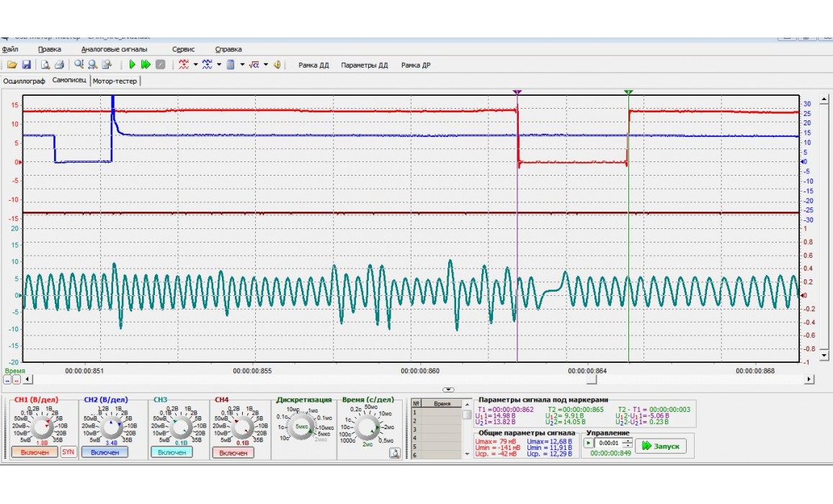This screenshot has width=833, height=504.
Task: Click the red waveform filter icon
Action: point(184,65)
